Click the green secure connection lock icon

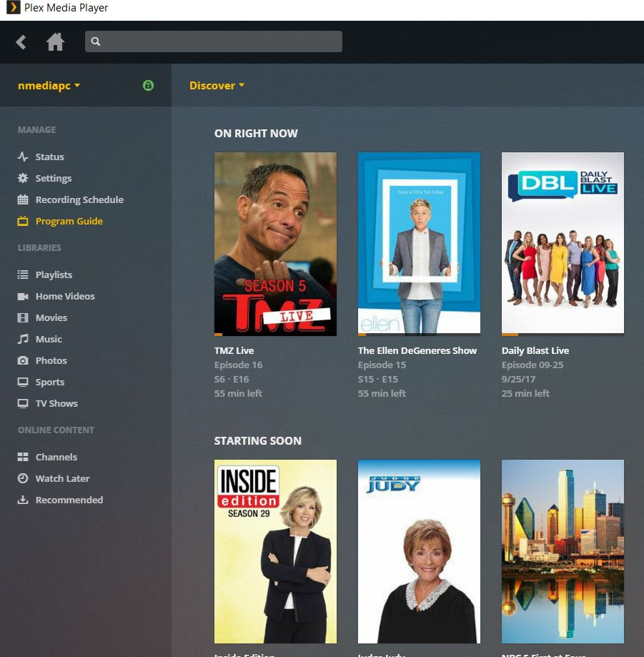(148, 86)
